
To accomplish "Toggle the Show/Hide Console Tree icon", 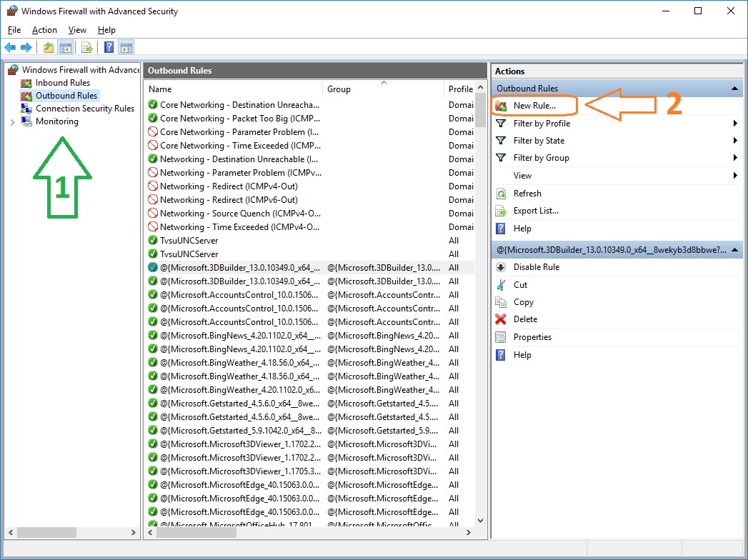I will tap(65, 47).
